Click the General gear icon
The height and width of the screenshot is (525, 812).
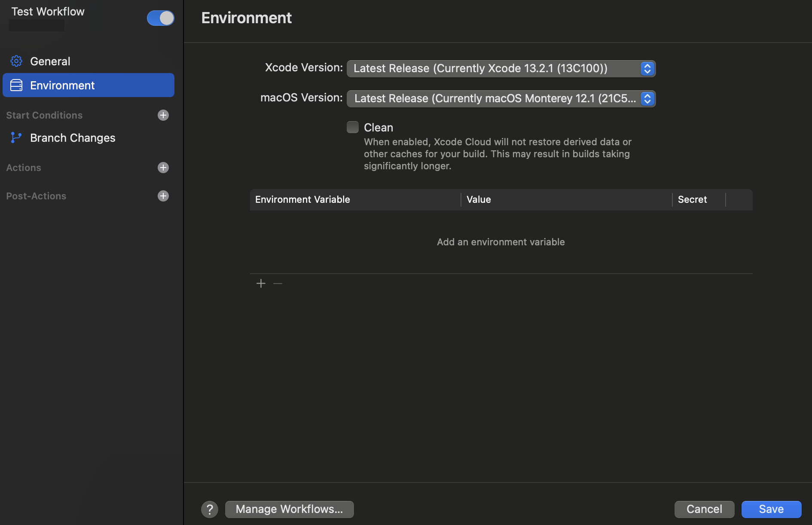(x=16, y=61)
